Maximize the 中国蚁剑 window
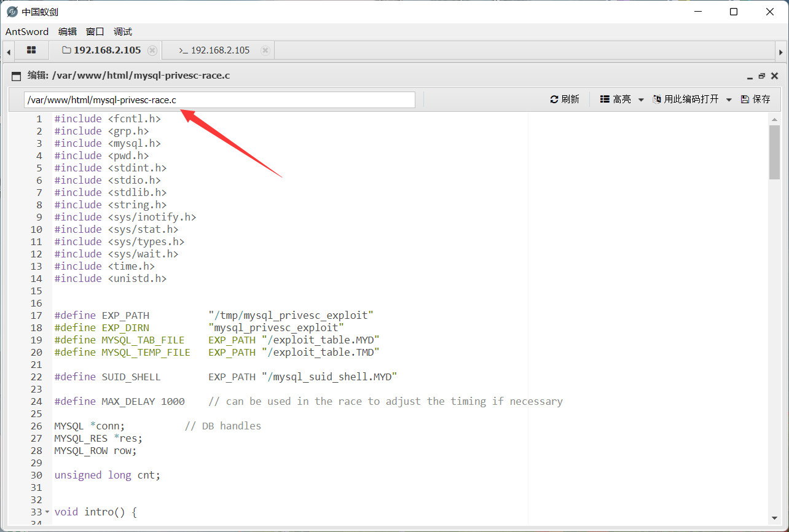 [734, 12]
